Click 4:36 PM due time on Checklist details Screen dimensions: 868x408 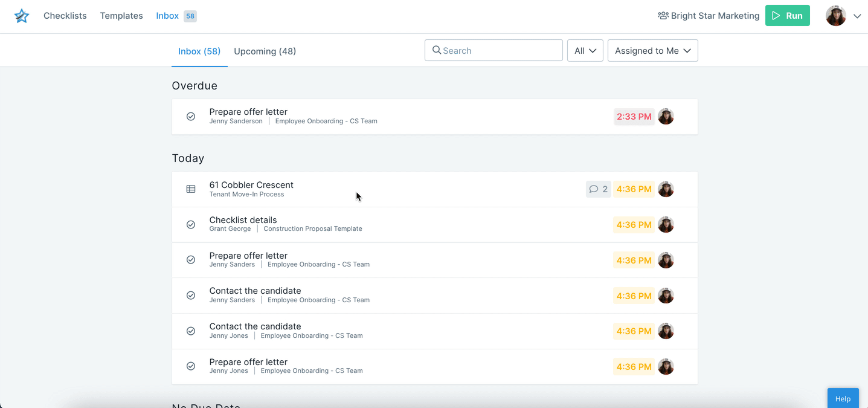pyautogui.click(x=634, y=225)
